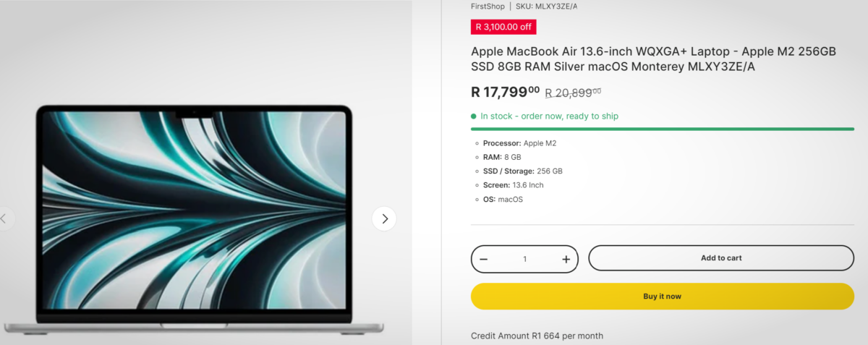The height and width of the screenshot is (345, 868).
Task: Click the green stock progress bar
Action: click(662, 129)
